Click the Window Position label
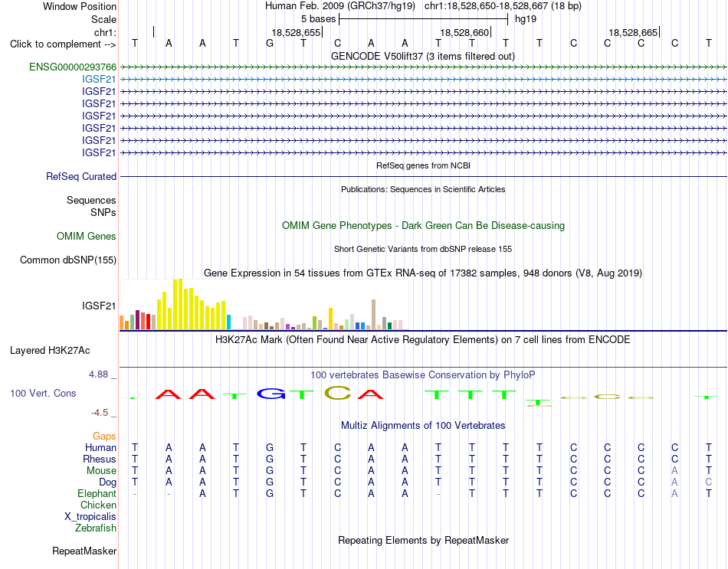This screenshot has height=569, width=728. [80, 6]
